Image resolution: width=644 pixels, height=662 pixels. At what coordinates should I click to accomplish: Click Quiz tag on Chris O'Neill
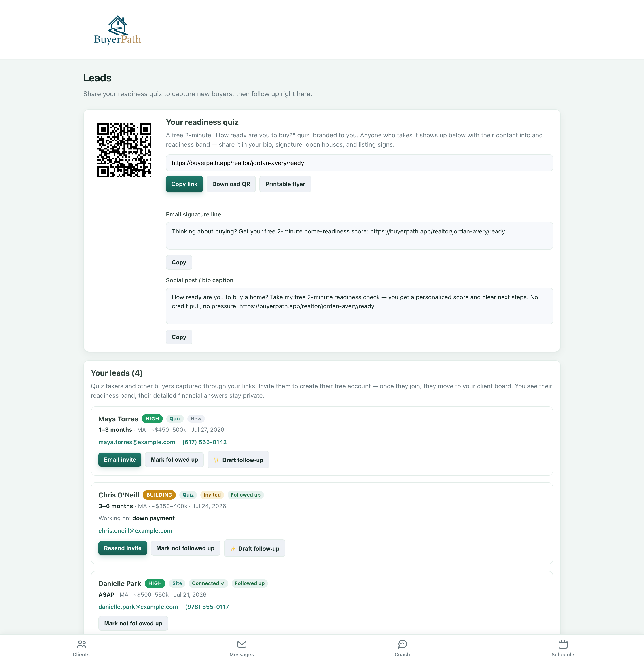coord(188,495)
